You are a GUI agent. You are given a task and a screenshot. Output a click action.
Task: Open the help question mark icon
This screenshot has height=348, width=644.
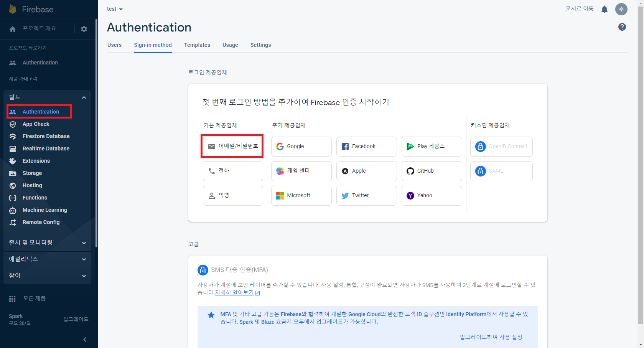pos(622,27)
